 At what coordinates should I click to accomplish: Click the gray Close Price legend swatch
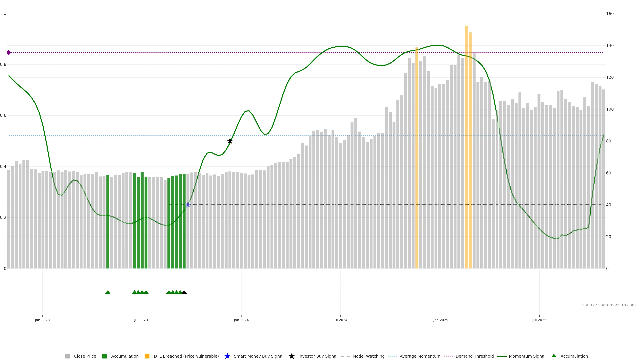pyautogui.click(x=67, y=356)
